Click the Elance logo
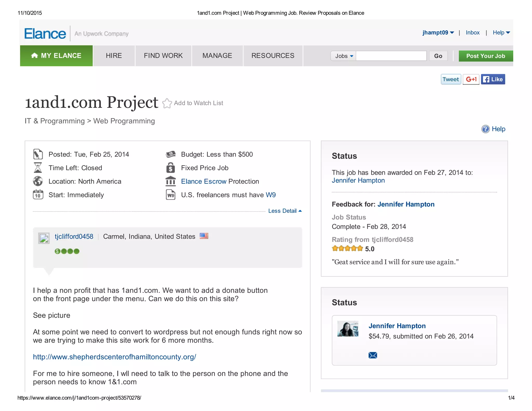Viewport: 532px width, 411px height. [45, 34]
